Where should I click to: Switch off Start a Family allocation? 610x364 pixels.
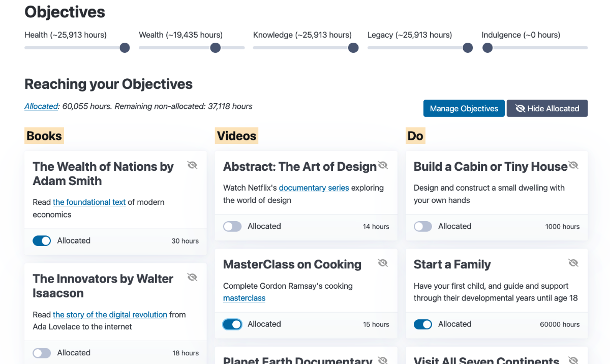(423, 324)
